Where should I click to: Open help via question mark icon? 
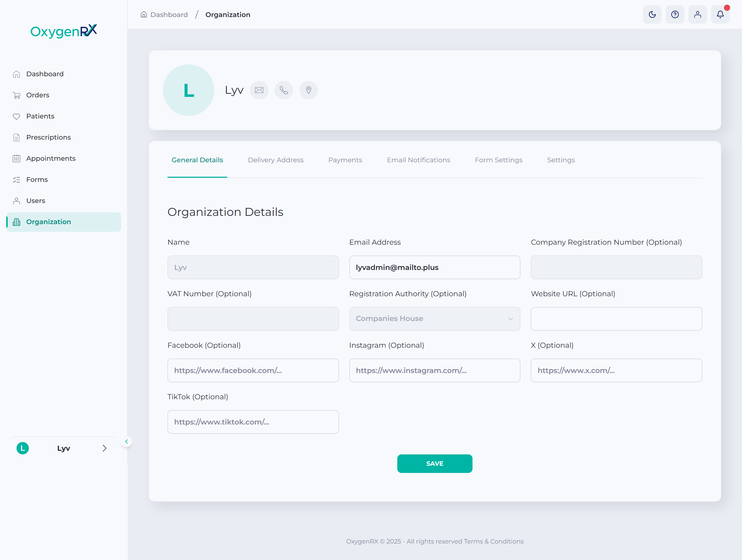point(675,14)
